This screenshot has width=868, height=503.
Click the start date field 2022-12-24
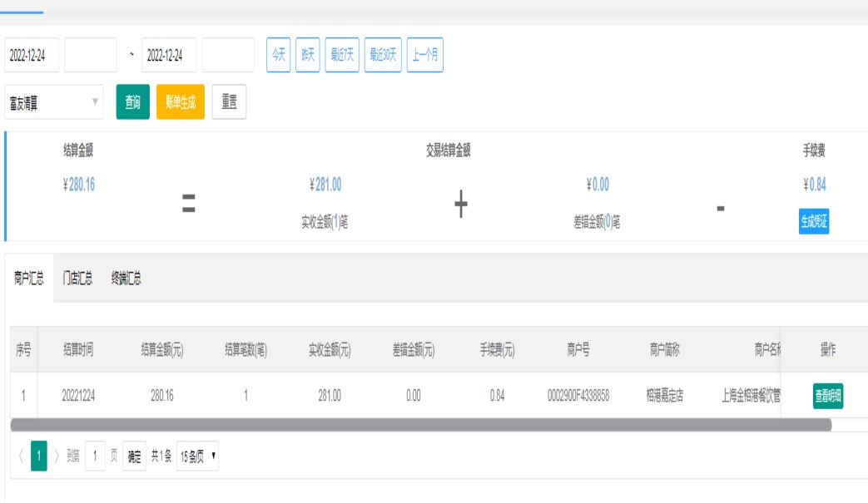[31, 56]
